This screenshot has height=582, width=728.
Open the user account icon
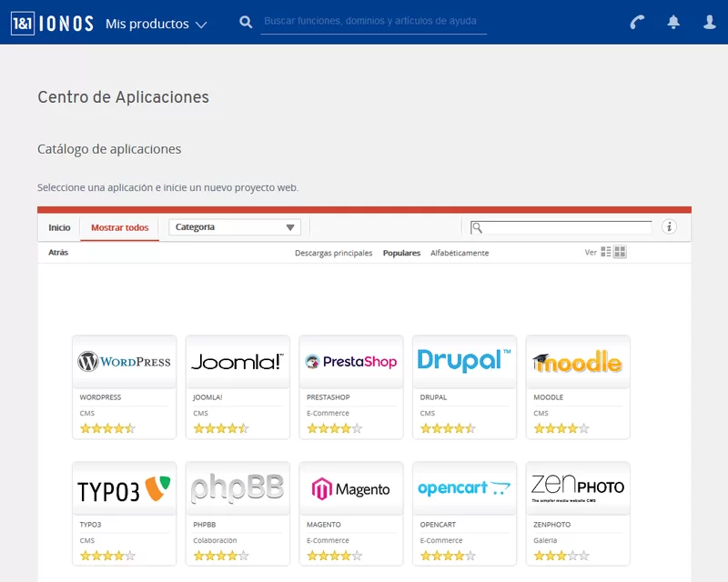(x=710, y=22)
